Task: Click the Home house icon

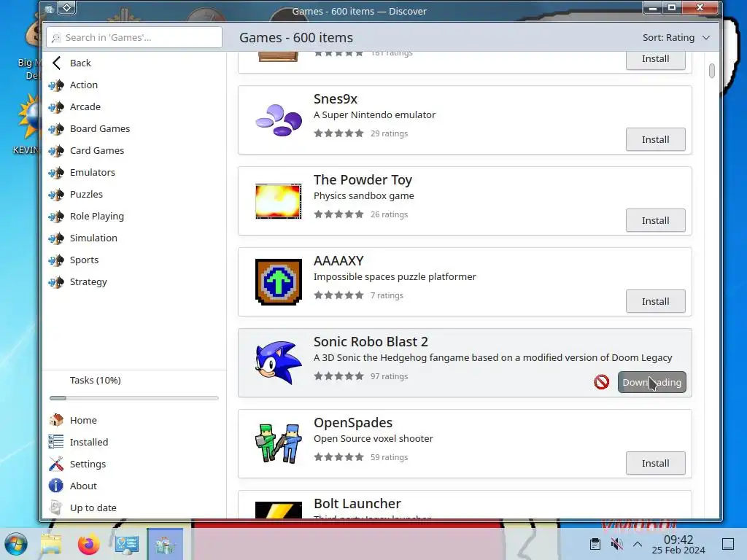Action: point(56,420)
